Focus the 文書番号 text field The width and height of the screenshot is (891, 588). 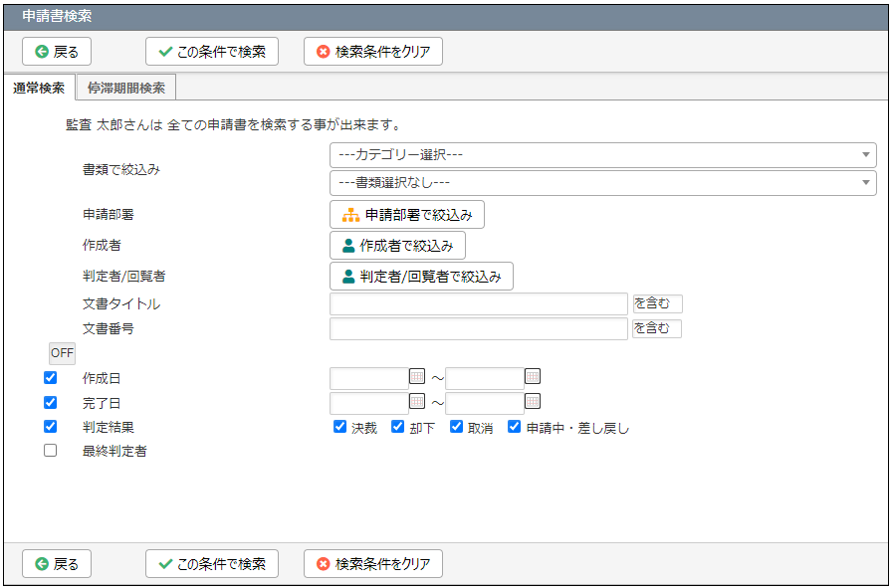(479, 329)
